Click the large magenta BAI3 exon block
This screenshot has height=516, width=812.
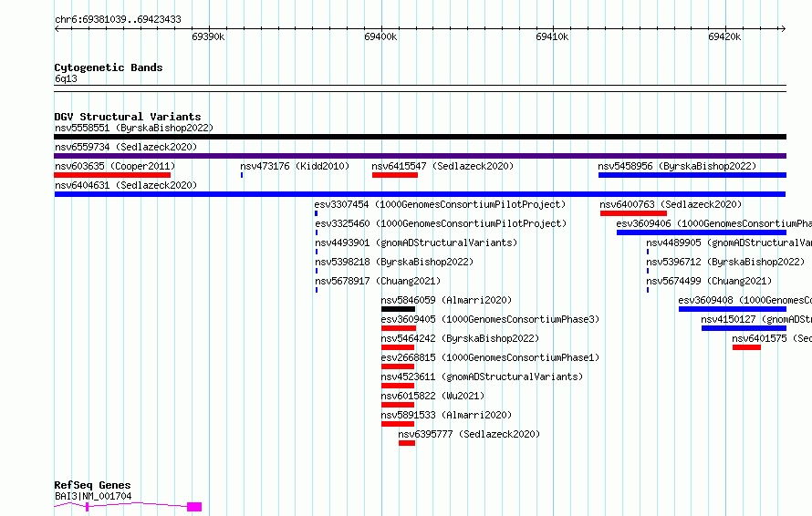pos(194,507)
